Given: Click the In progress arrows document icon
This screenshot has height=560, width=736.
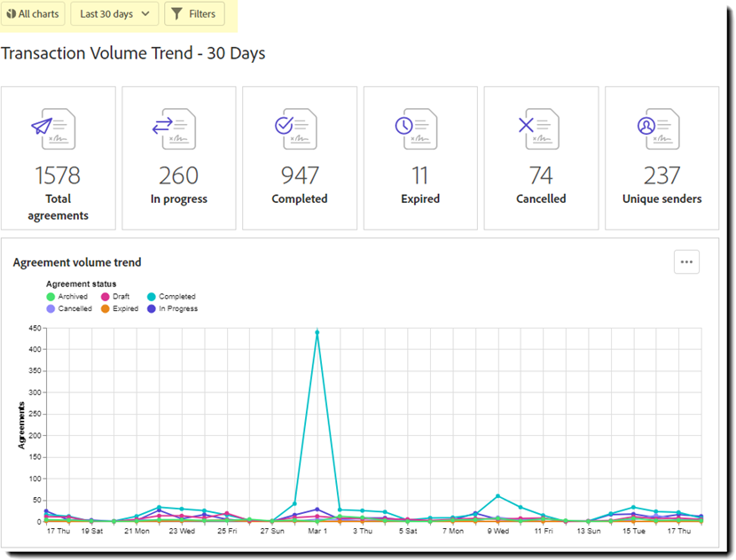Looking at the screenshot, I should pyautogui.click(x=176, y=128).
